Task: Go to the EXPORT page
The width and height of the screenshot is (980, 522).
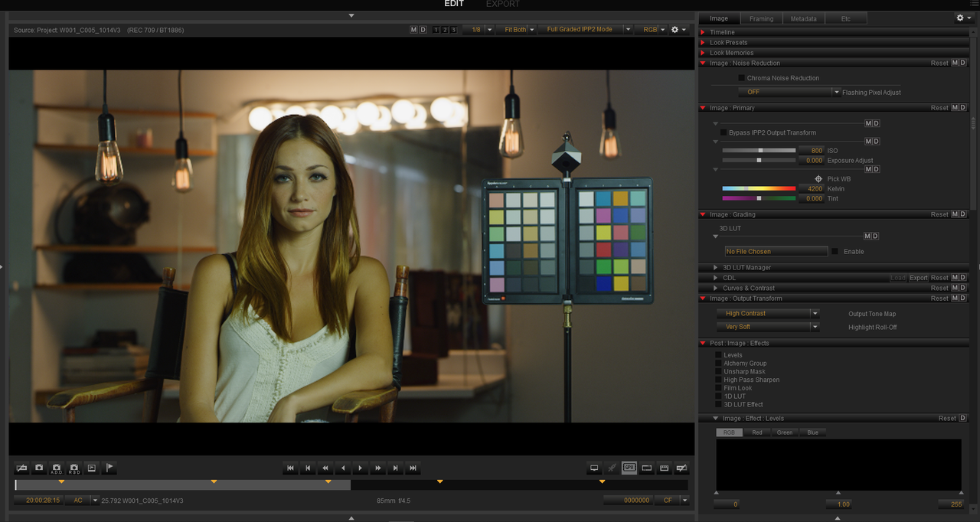Action: [503, 5]
